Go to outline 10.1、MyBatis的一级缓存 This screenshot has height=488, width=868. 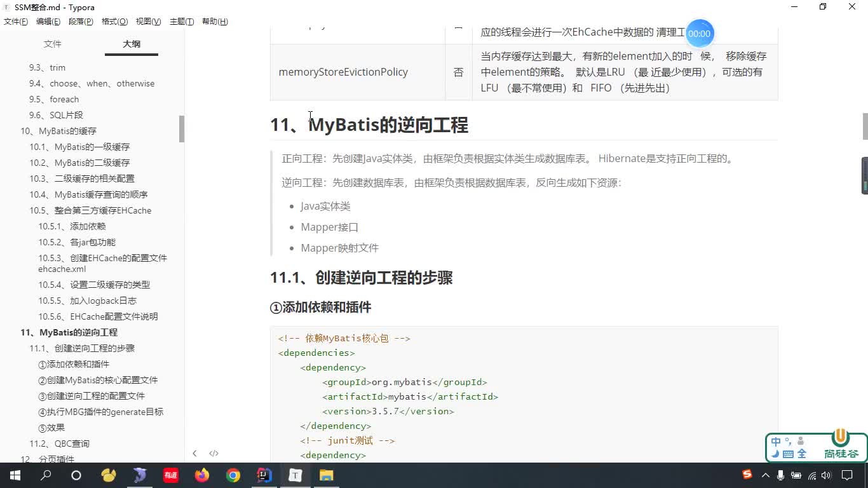click(x=79, y=147)
